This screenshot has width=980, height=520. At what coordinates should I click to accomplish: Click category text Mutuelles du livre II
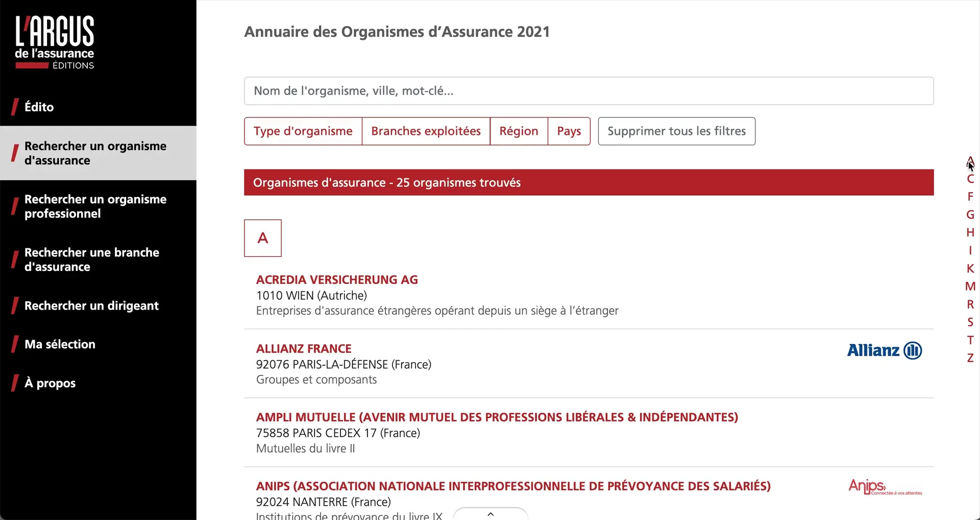click(305, 448)
